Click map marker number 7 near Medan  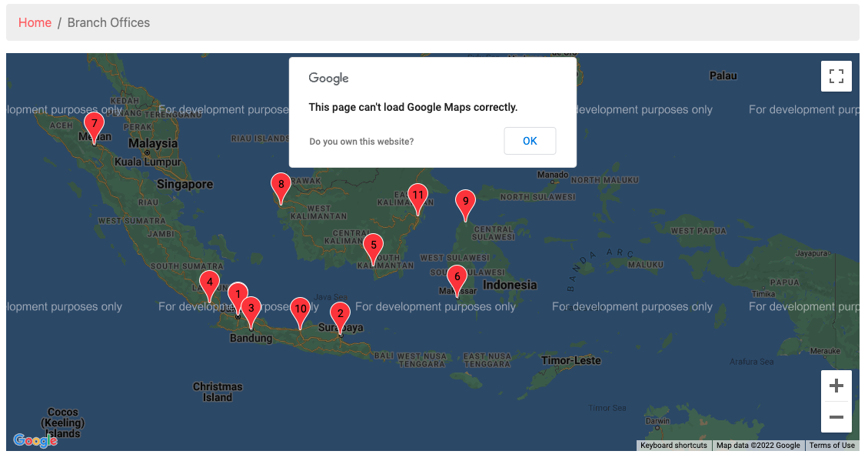point(94,125)
